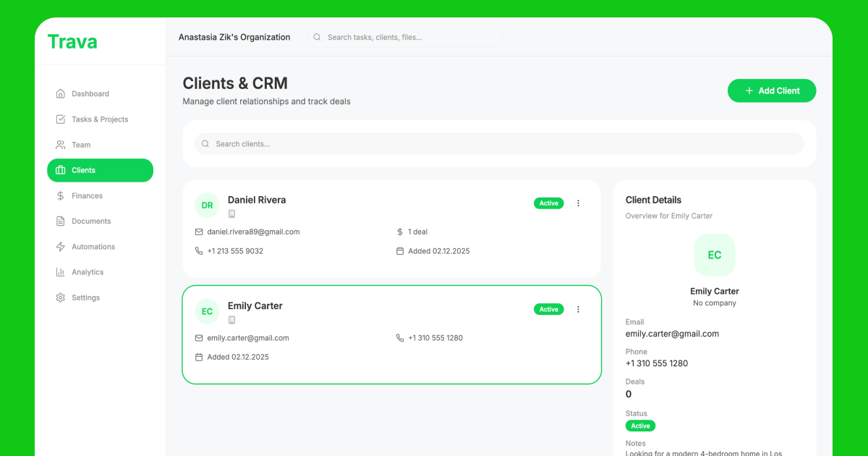This screenshot has width=868, height=456.
Task: Click the magnifier icon in Search clients field
Action: pos(205,144)
